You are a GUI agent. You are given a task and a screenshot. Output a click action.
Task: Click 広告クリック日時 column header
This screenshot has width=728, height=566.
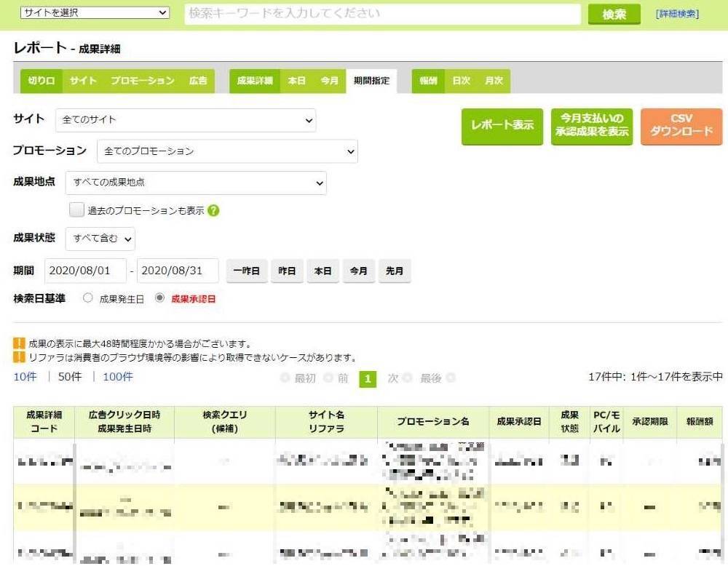(x=124, y=422)
